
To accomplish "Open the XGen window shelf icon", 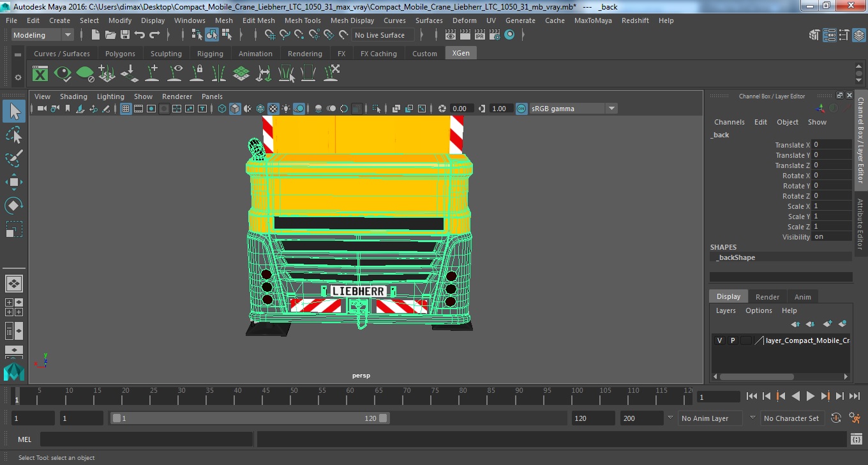I will pos(40,73).
